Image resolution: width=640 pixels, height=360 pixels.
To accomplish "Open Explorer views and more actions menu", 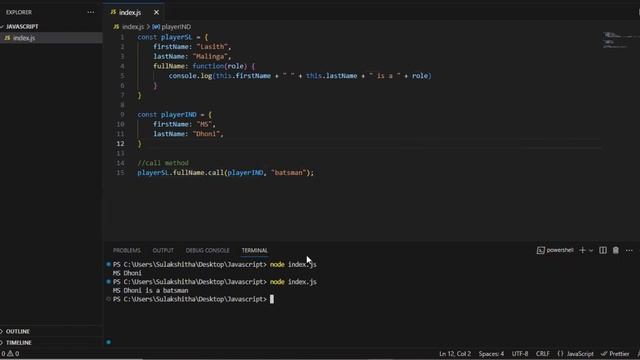I will (x=91, y=12).
